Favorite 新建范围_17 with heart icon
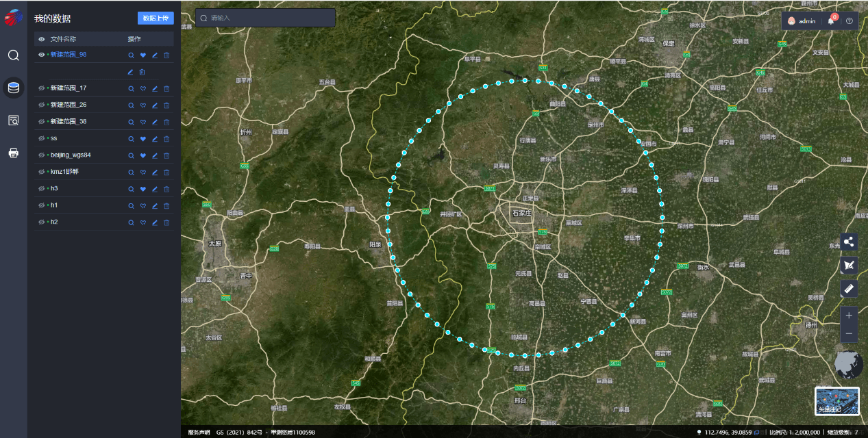The width and height of the screenshot is (868, 438). (143, 88)
